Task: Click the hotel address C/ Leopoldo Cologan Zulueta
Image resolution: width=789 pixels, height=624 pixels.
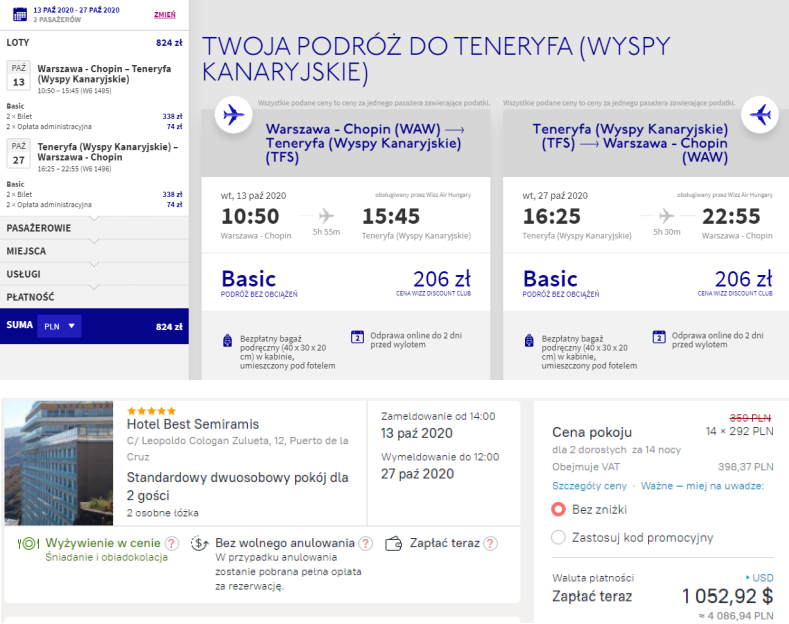Action: tap(238, 448)
